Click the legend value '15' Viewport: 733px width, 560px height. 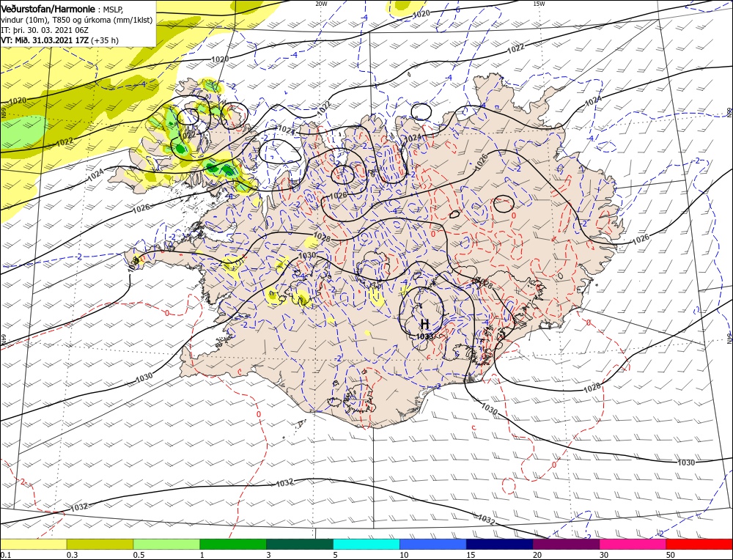471,555
